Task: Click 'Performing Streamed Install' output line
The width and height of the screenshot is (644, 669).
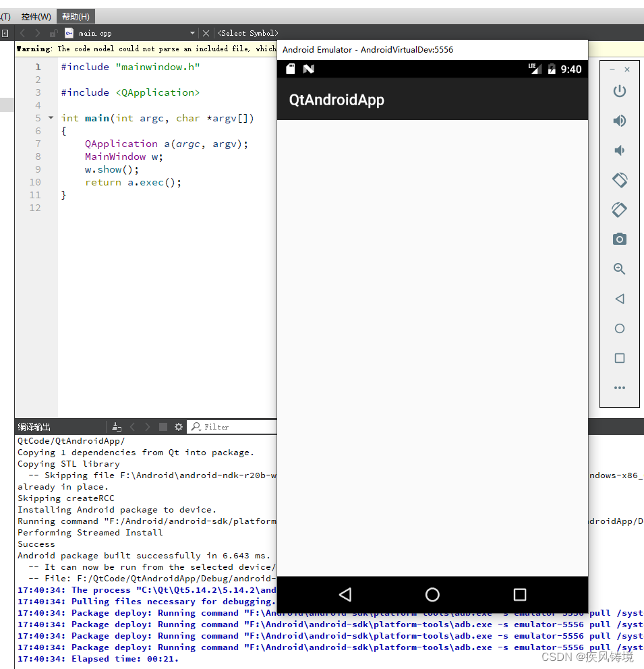Action: coord(90,533)
